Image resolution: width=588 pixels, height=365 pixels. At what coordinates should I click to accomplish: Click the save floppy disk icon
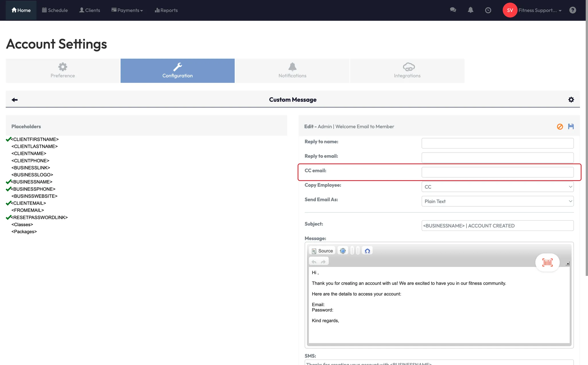[x=571, y=126]
